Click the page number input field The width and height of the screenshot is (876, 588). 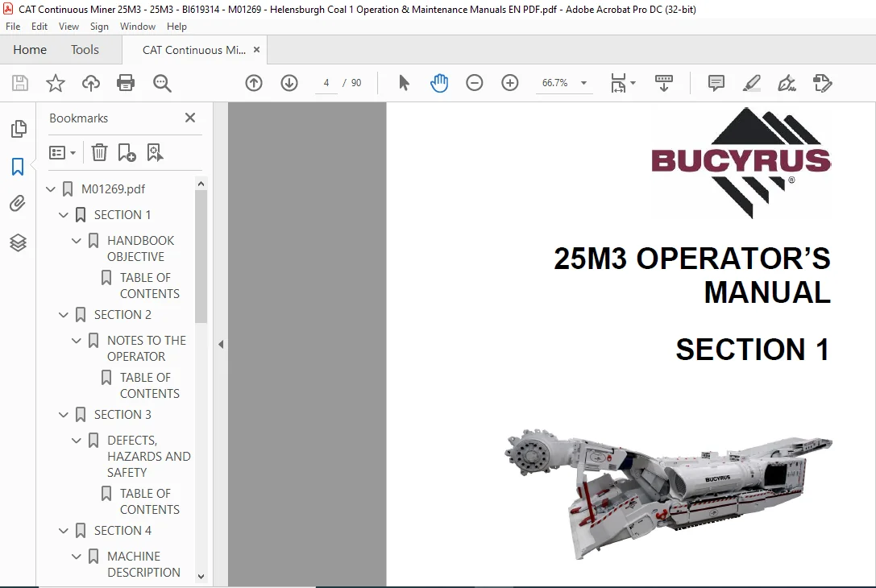(x=326, y=83)
